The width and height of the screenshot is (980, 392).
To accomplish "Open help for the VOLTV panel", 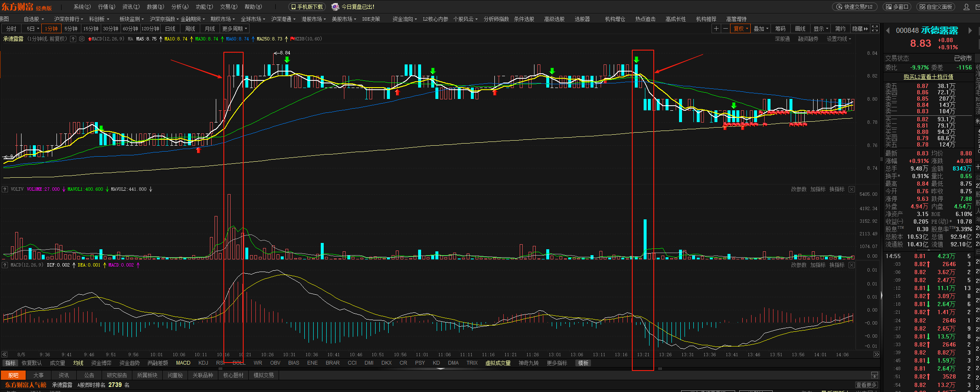I will click(x=5, y=189).
